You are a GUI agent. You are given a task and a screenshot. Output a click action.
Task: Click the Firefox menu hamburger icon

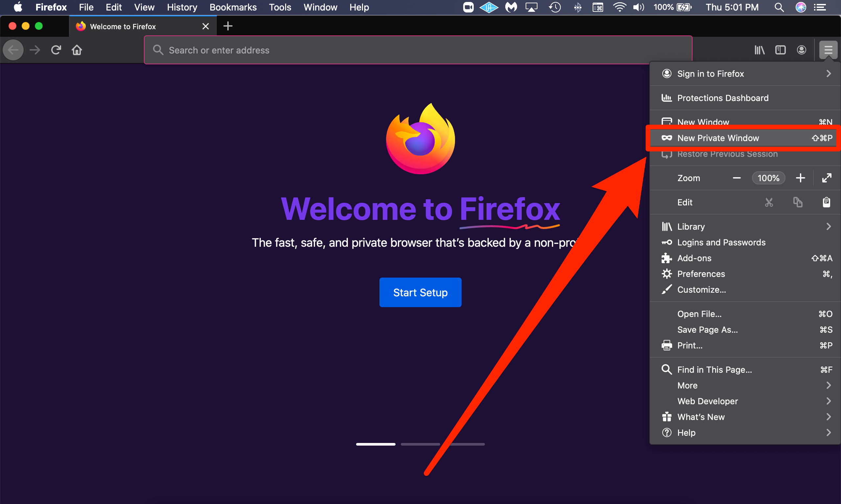pyautogui.click(x=829, y=50)
